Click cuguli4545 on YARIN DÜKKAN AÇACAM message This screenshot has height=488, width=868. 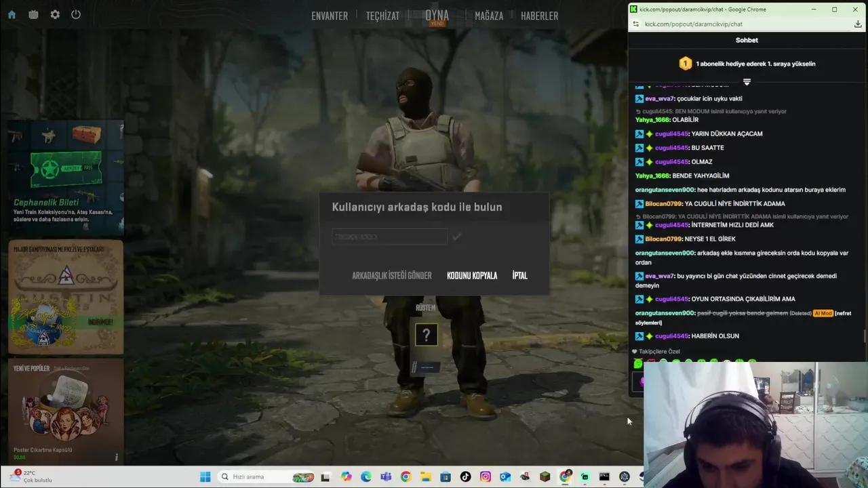671,134
